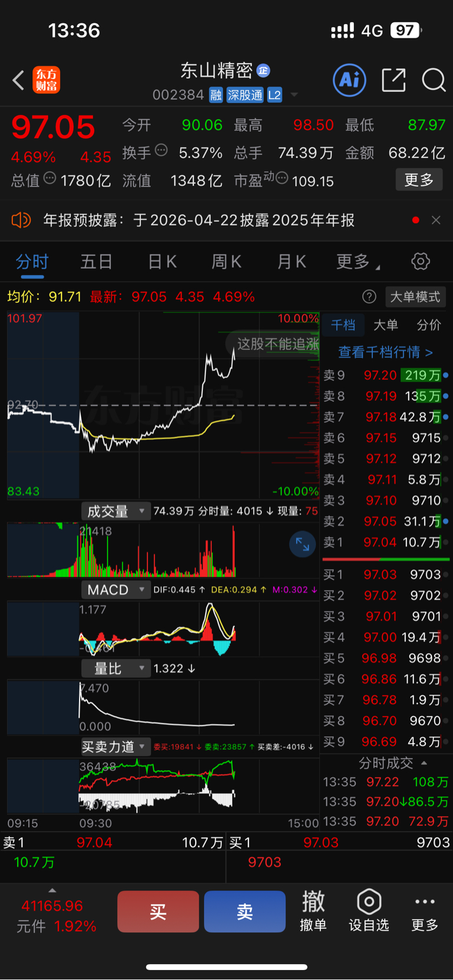
Task: Tap the smiley icon next to 总值
Action: coord(50,178)
